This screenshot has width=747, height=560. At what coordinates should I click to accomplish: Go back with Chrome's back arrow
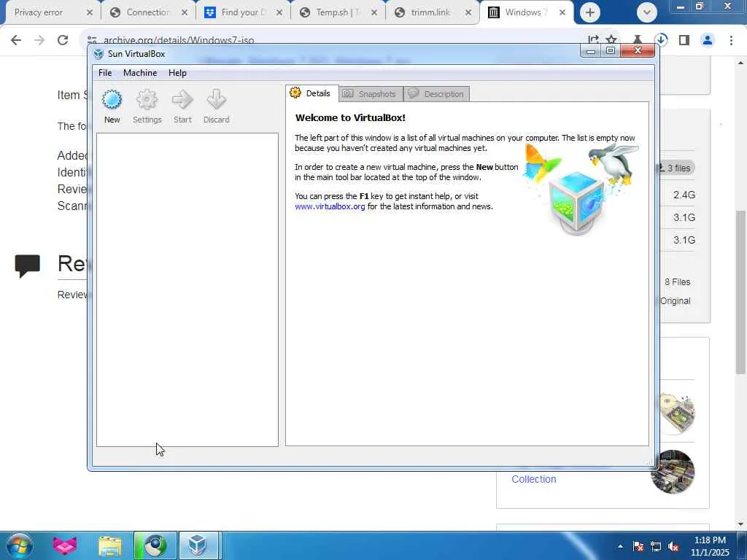tap(16, 40)
